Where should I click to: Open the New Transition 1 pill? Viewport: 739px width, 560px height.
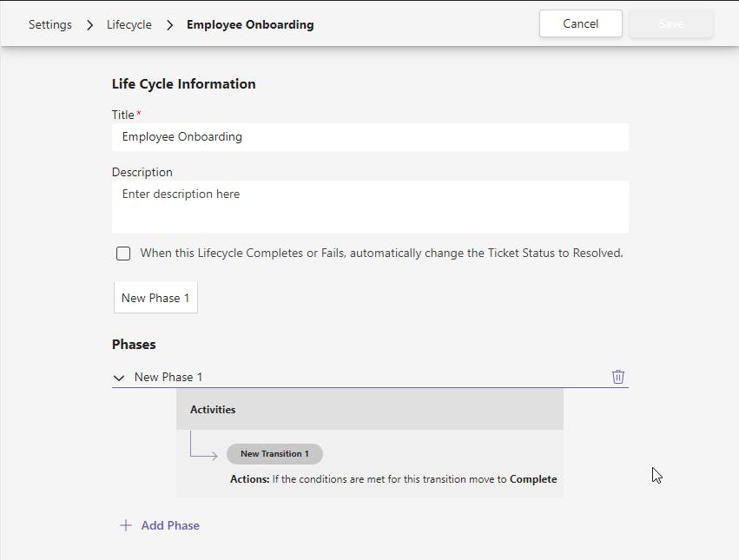(274, 454)
